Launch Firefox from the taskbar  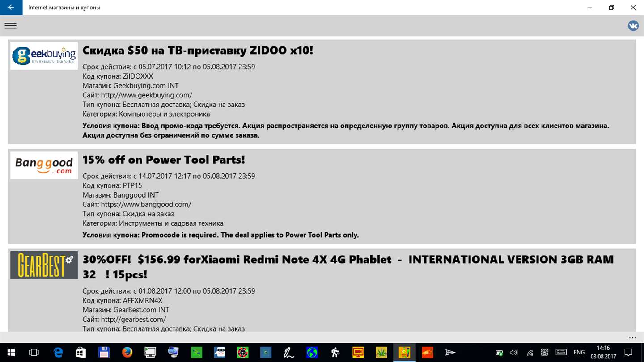click(127, 353)
